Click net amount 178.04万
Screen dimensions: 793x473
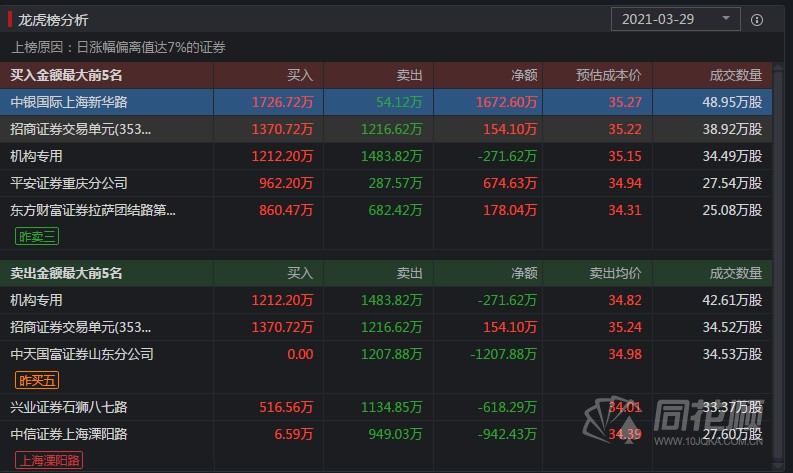point(510,210)
